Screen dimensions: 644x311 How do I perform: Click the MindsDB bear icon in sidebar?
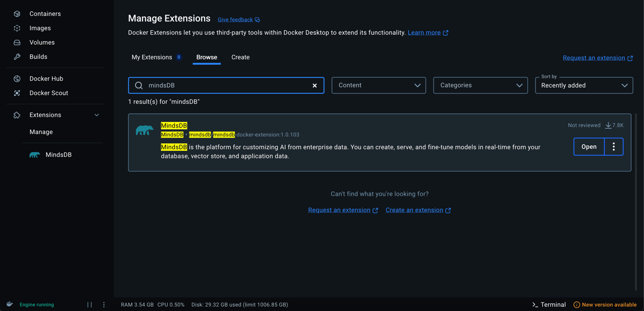[34, 155]
